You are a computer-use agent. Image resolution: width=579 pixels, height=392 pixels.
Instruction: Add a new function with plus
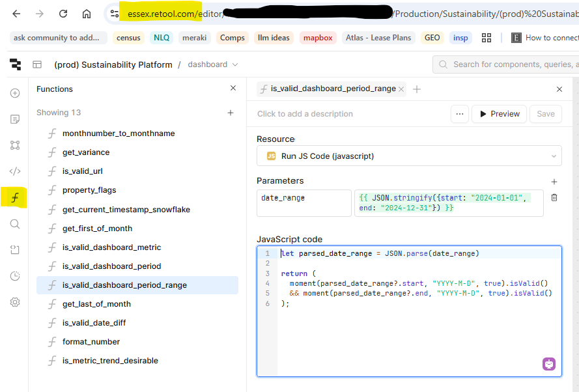(231, 113)
